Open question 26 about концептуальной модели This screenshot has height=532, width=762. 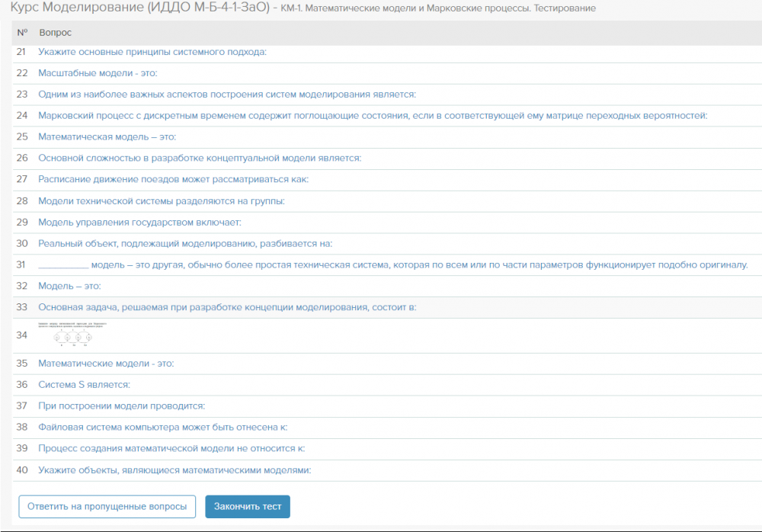(200, 158)
